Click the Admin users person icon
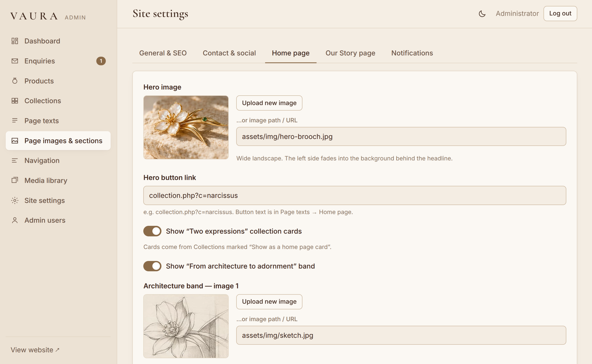The width and height of the screenshot is (592, 364). (x=15, y=220)
